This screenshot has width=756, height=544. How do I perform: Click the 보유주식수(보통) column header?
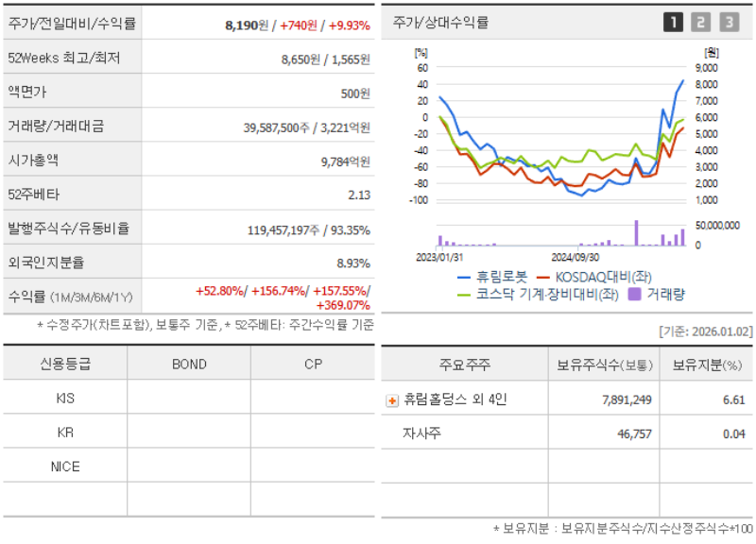coord(604,365)
